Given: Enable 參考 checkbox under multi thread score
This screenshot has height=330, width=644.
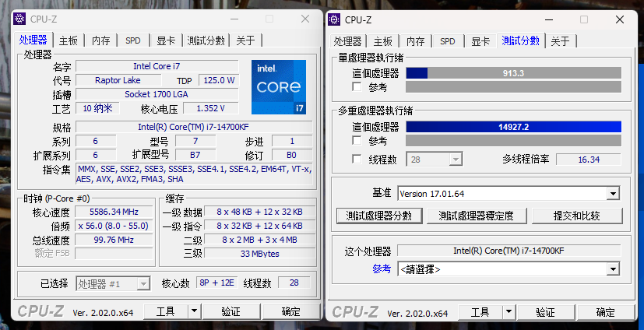Looking at the screenshot, I should (x=357, y=141).
